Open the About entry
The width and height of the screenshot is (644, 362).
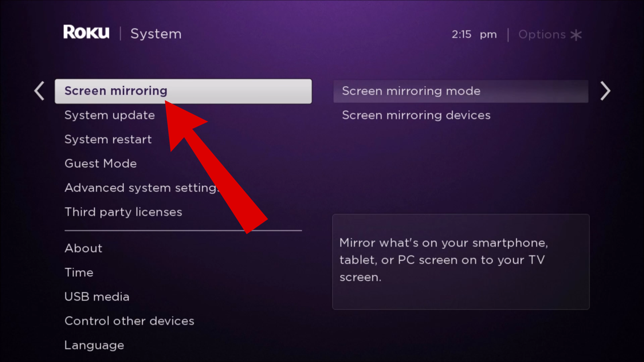84,248
